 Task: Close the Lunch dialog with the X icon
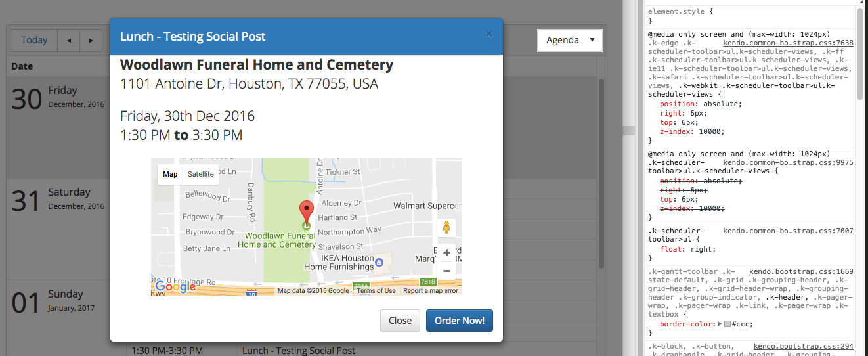[488, 34]
